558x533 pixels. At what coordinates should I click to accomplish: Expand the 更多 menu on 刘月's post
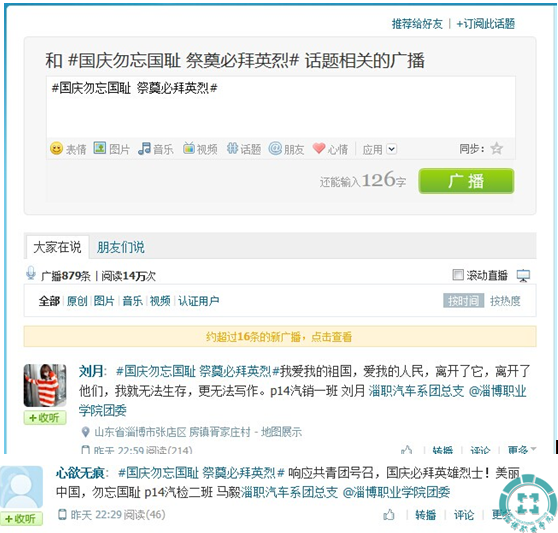point(522,450)
